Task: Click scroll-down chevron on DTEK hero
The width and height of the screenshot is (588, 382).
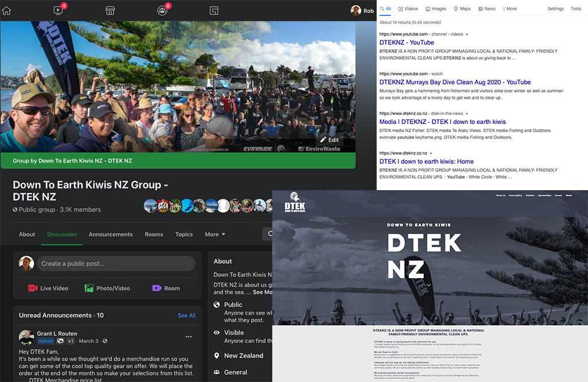Action: [x=428, y=285]
